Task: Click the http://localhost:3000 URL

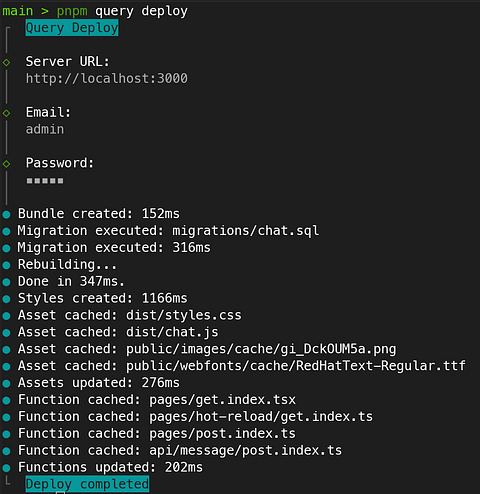Action: [107, 79]
